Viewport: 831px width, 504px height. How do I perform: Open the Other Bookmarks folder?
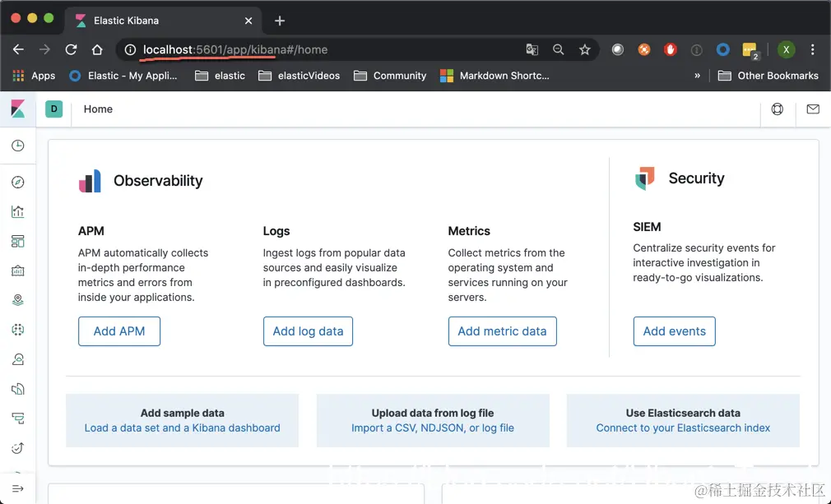(768, 76)
